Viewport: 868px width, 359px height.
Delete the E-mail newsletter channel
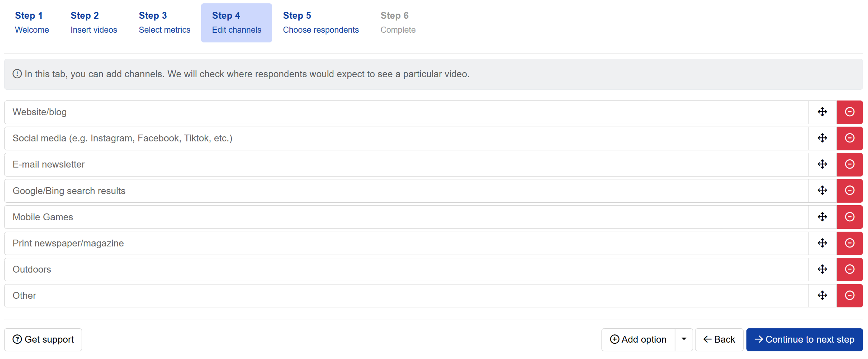point(849,165)
